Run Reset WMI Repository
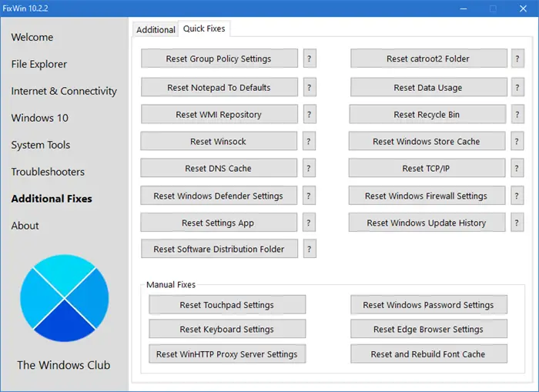Screen dimensions: 539x392 coord(219,114)
